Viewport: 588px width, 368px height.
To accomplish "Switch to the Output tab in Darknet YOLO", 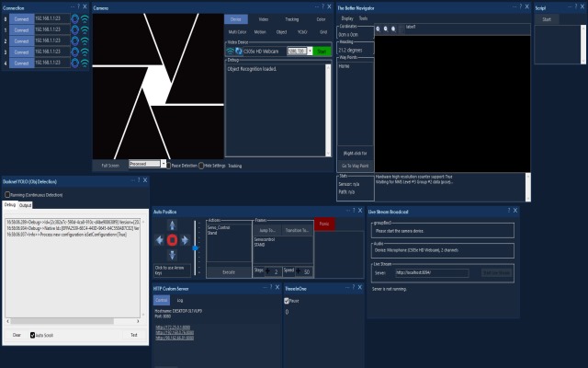I will click(x=25, y=205).
